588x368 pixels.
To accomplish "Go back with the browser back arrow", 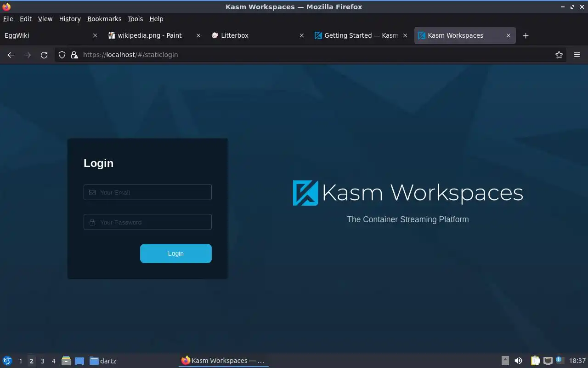I will (11, 55).
